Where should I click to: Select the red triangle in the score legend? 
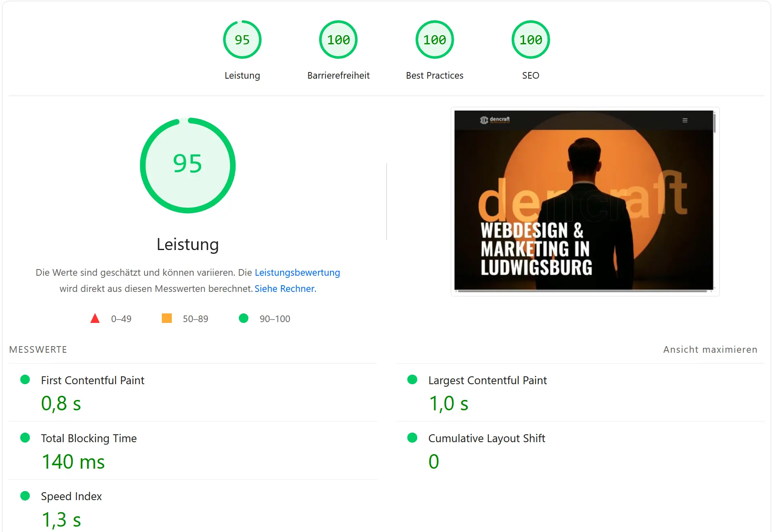coord(95,318)
